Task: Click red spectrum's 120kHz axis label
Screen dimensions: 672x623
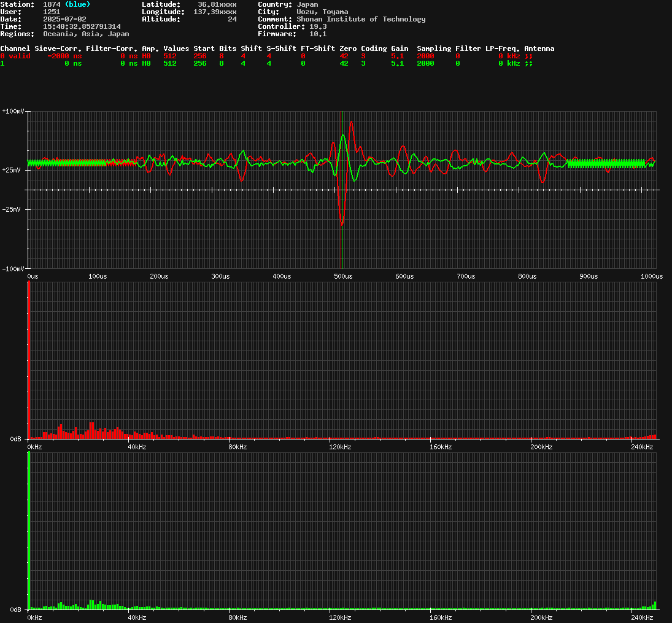Action: [340, 447]
